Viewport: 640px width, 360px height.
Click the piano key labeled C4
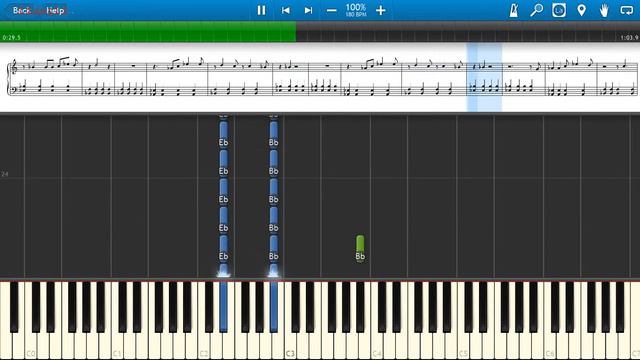click(x=377, y=321)
